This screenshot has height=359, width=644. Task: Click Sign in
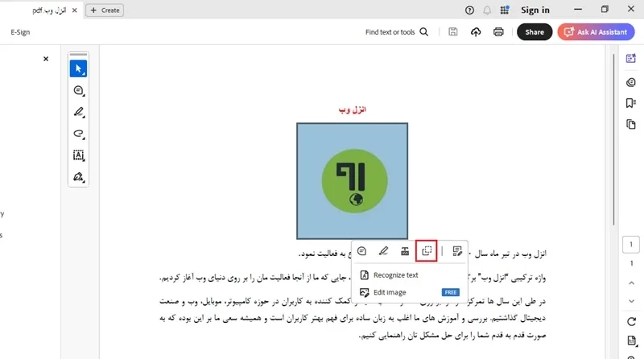tap(535, 10)
